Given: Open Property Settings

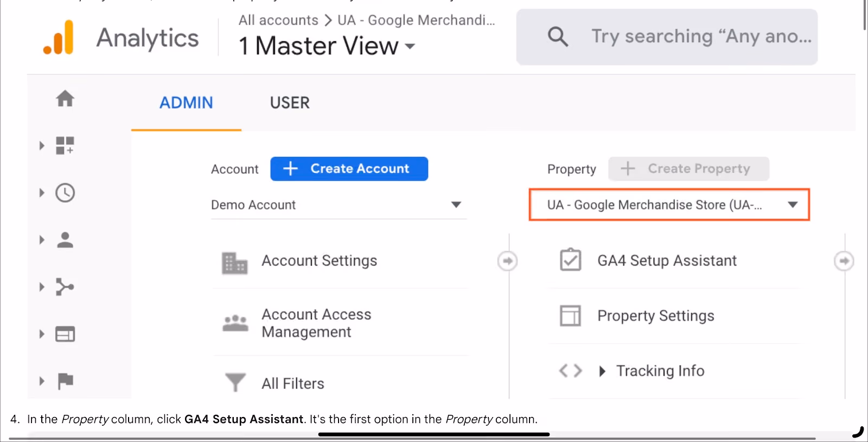Looking at the screenshot, I should [x=656, y=316].
